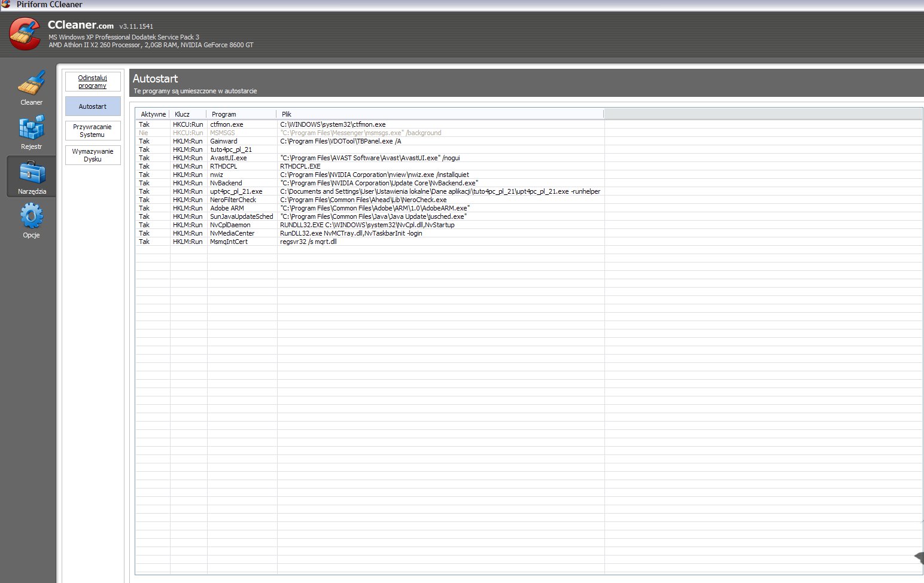Open the Rejestr registry cubes icon
This screenshot has height=583, width=924.
(31, 127)
